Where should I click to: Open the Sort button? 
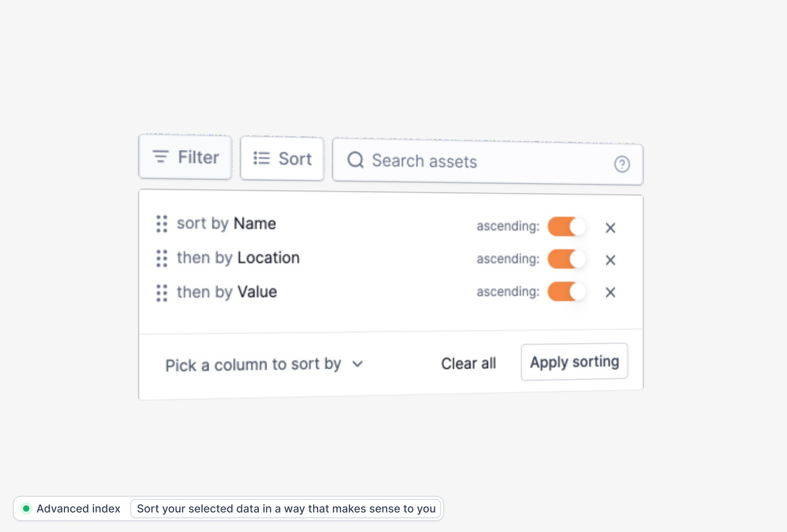(282, 159)
